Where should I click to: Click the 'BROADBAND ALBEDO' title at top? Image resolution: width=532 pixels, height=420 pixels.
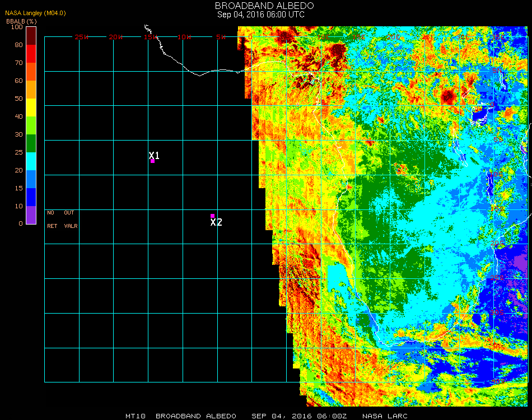tap(264, 6)
